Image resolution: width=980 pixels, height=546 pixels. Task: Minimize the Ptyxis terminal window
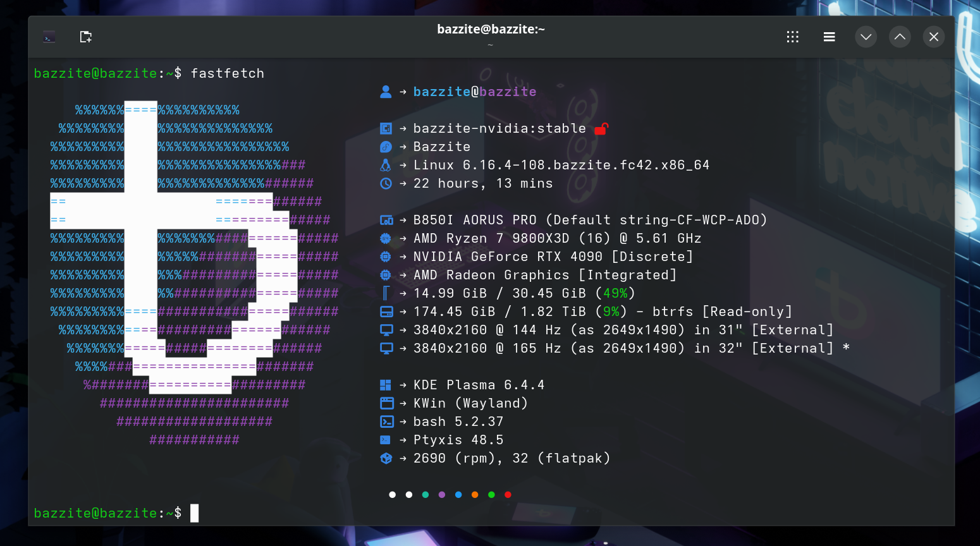(866, 37)
